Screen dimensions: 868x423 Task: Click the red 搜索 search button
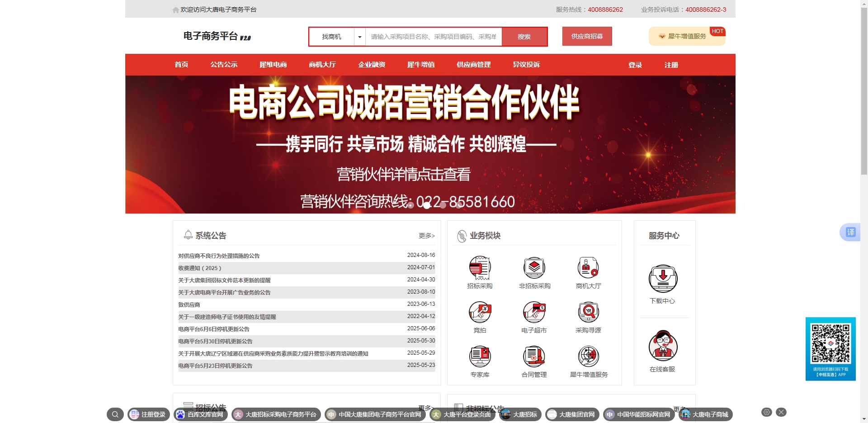click(524, 37)
